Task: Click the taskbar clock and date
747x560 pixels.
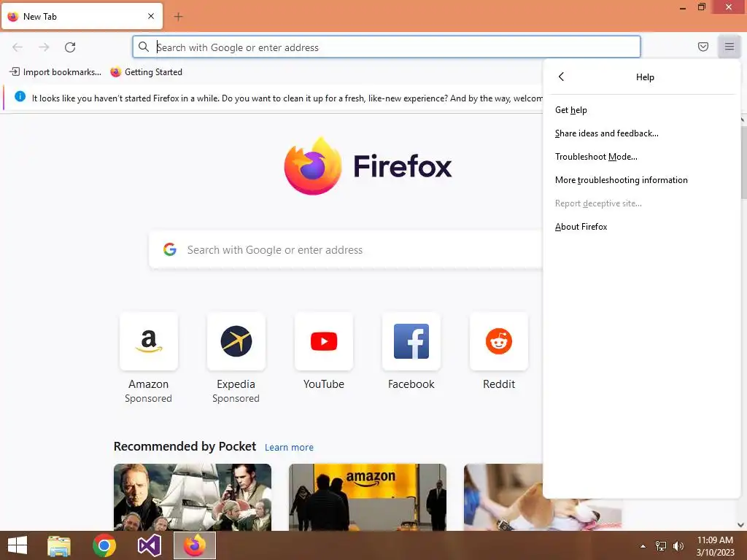Action: [x=715, y=546]
